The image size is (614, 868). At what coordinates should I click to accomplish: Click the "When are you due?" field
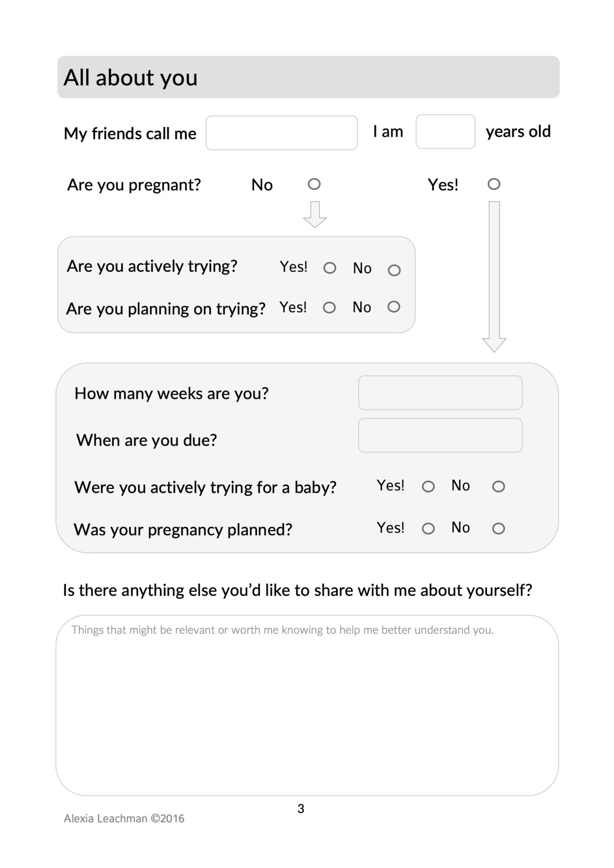click(x=440, y=435)
